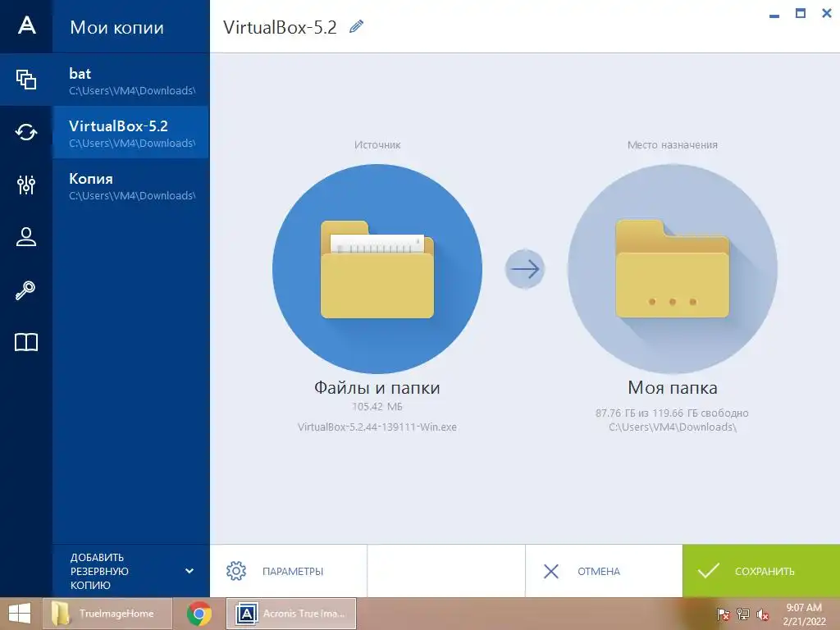Click the checkmark icon beside Сохранить
Image resolution: width=840 pixels, height=630 pixels.
708,571
